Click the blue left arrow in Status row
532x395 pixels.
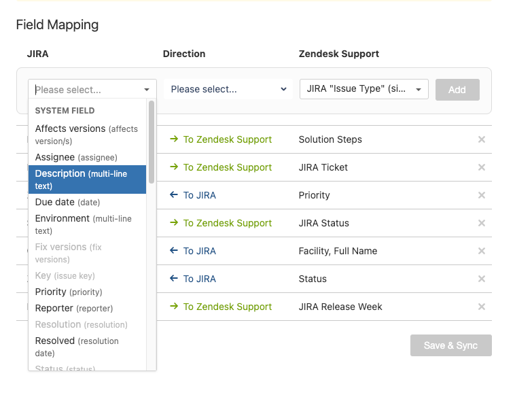click(174, 278)
